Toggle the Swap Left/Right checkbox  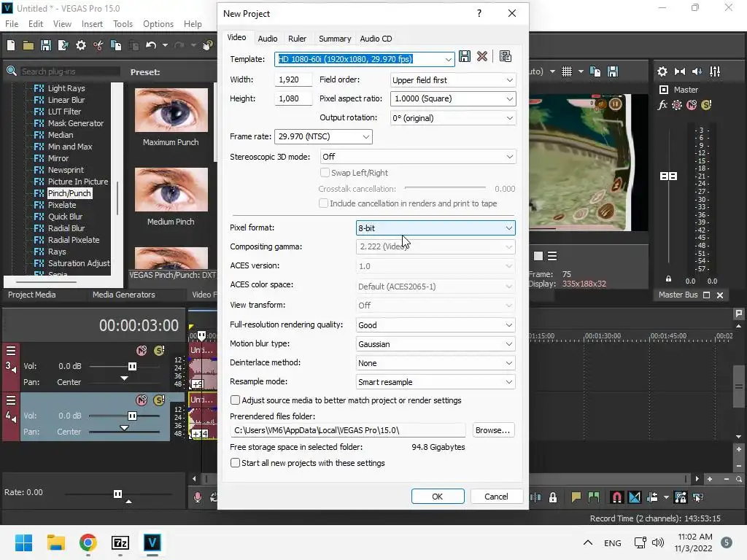point(325,172)
